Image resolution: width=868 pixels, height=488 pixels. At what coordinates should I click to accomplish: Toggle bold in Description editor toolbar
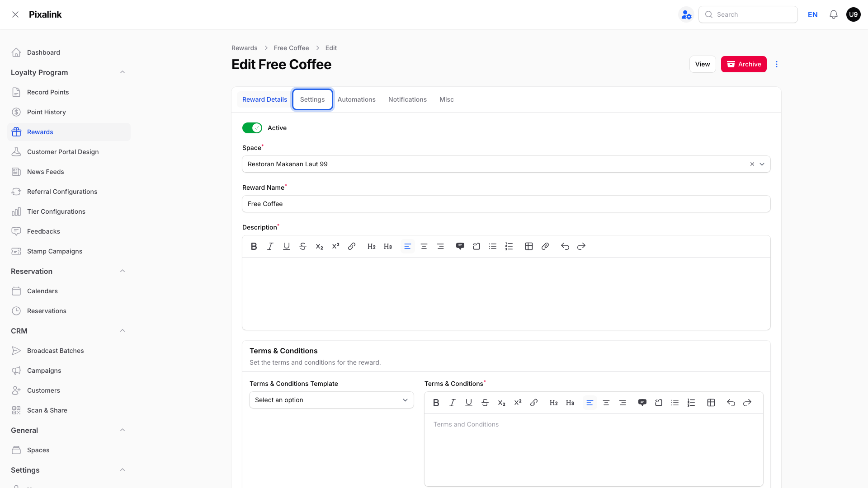pos(254,246)
